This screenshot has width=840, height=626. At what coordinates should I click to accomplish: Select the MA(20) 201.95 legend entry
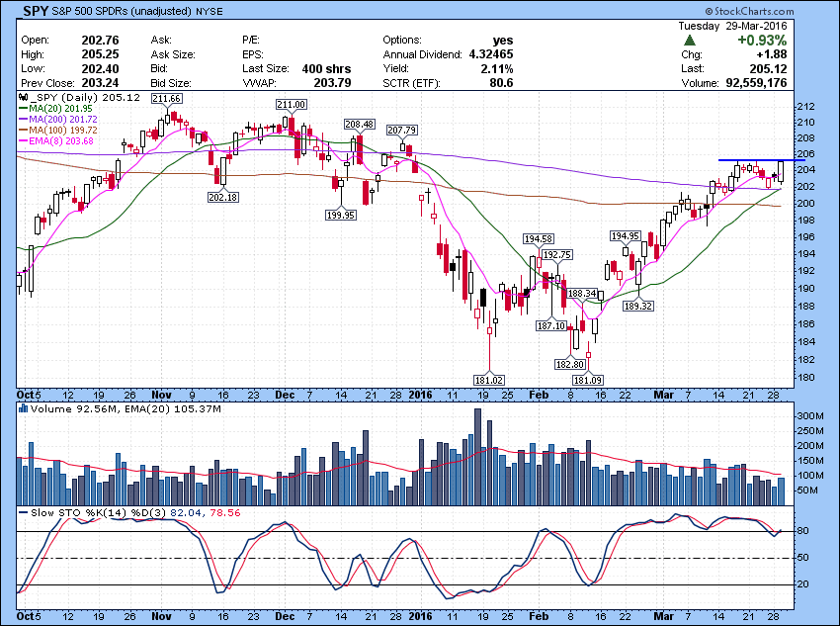point(55,108)
